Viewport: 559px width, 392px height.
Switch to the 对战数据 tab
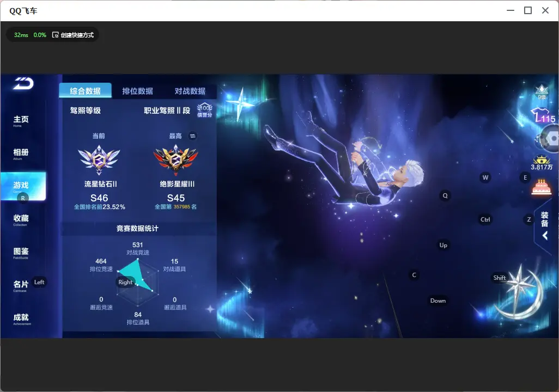click(190, 91)
